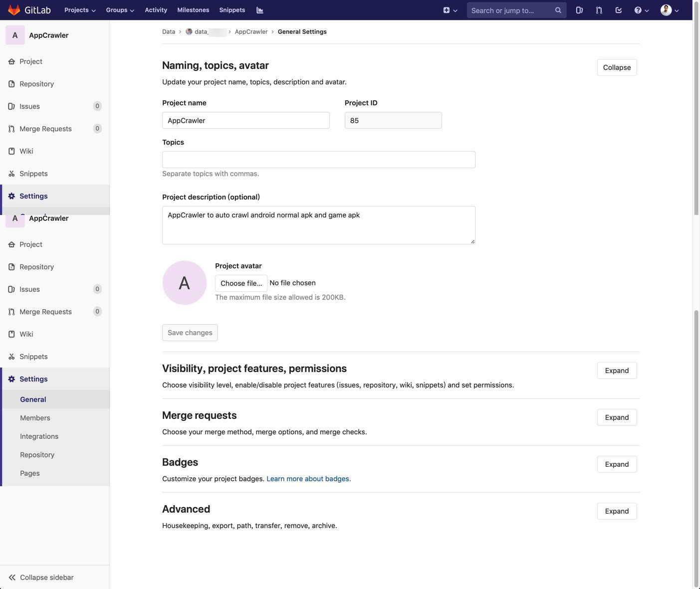Click the General Settings breadcrumb
700x589 pixels.
[x=302, y=31]
